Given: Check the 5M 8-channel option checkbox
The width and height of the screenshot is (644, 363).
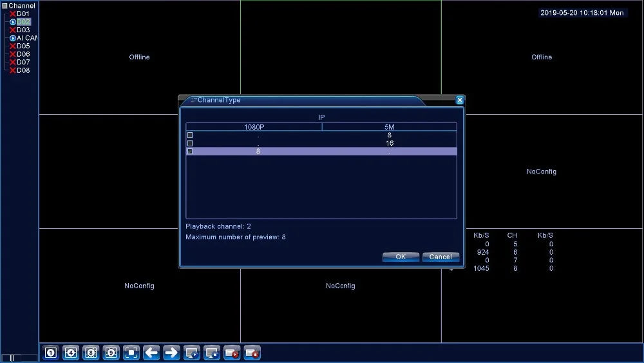Looking at the screenshot, I should (x=190, y=135).
